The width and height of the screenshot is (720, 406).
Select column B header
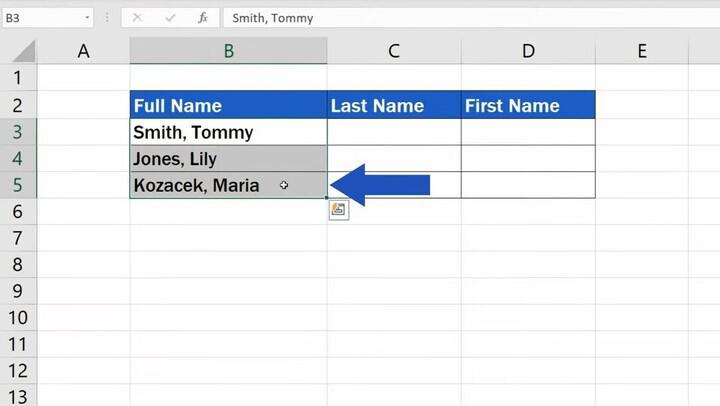coord(228,51)
